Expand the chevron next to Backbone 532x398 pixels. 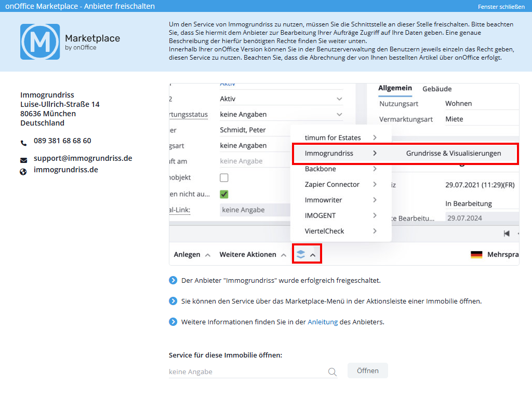tap(375, 169)
